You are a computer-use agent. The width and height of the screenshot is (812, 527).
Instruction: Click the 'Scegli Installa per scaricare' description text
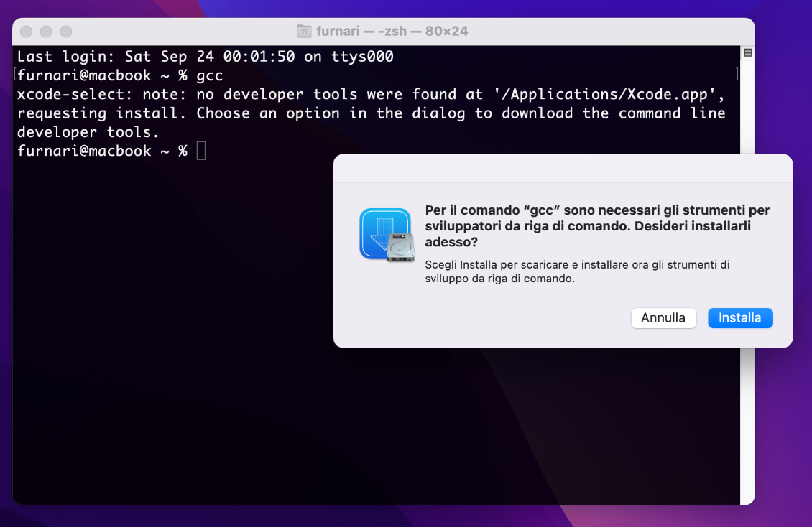point(578,271)
